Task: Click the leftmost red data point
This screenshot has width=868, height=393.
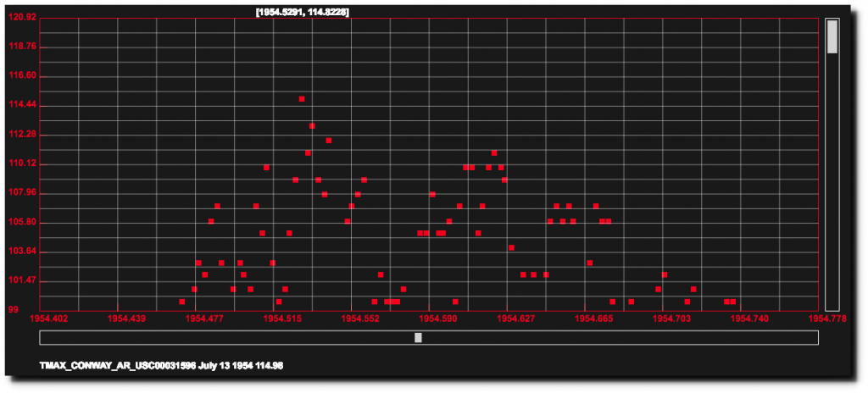Action: [x=182, y=302]
